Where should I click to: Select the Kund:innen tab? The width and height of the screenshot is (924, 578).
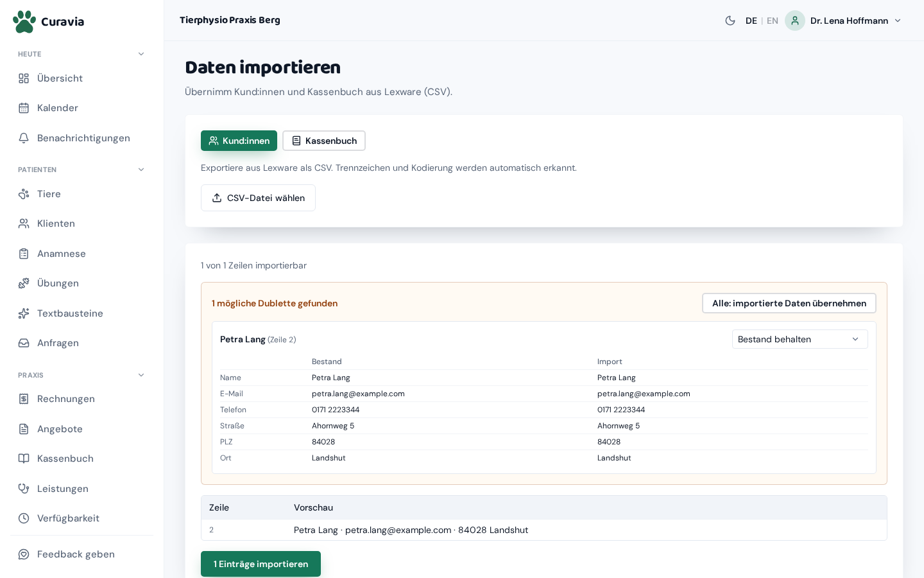pyautogui.click(x=239, y=141)
